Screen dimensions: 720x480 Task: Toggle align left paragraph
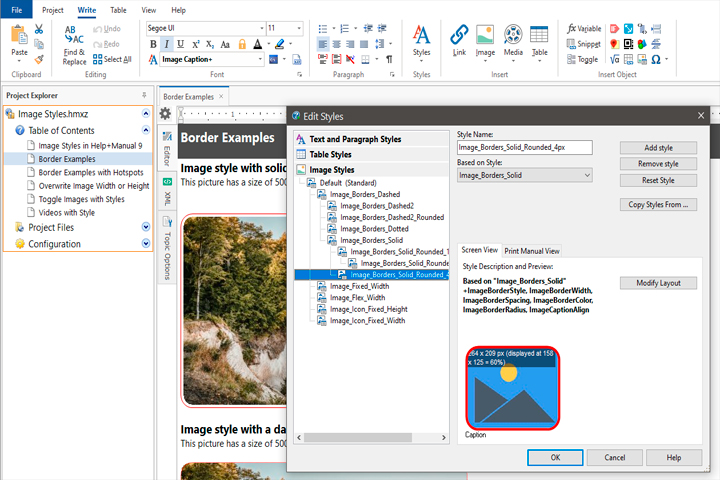point(323,44)
